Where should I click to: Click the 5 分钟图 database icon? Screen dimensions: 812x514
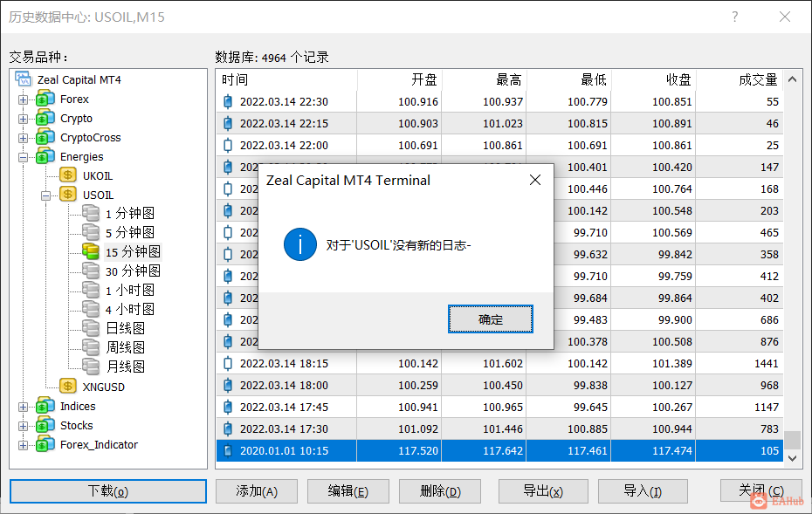click(91, 232)
